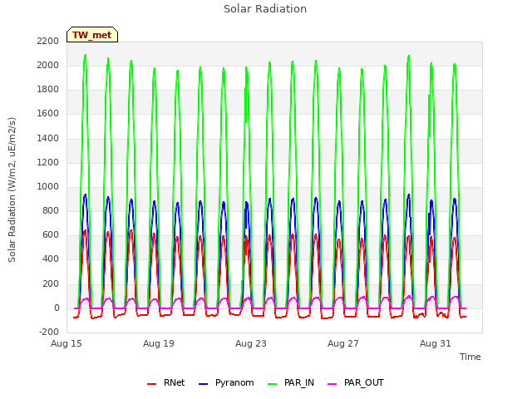Click the Time x-axis title
Image resolution: width=532 pixels, height=399 pixels.
pos(470,357)
